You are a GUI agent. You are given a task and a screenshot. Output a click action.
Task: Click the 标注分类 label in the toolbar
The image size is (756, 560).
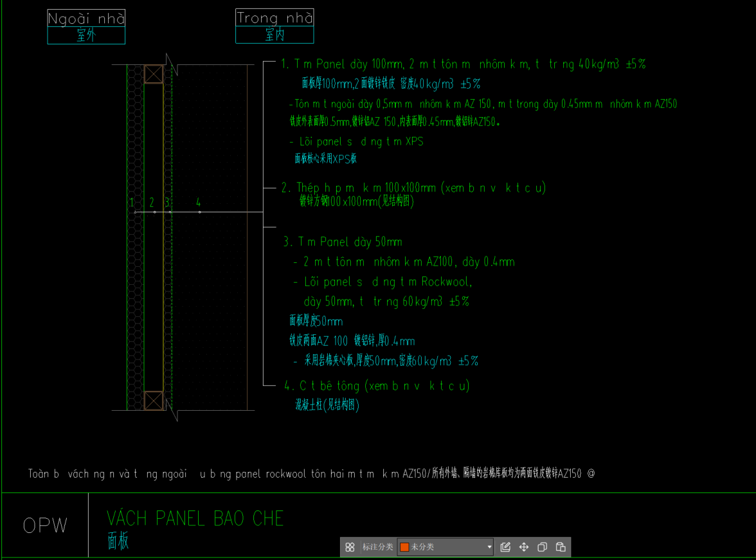[377, 547]
